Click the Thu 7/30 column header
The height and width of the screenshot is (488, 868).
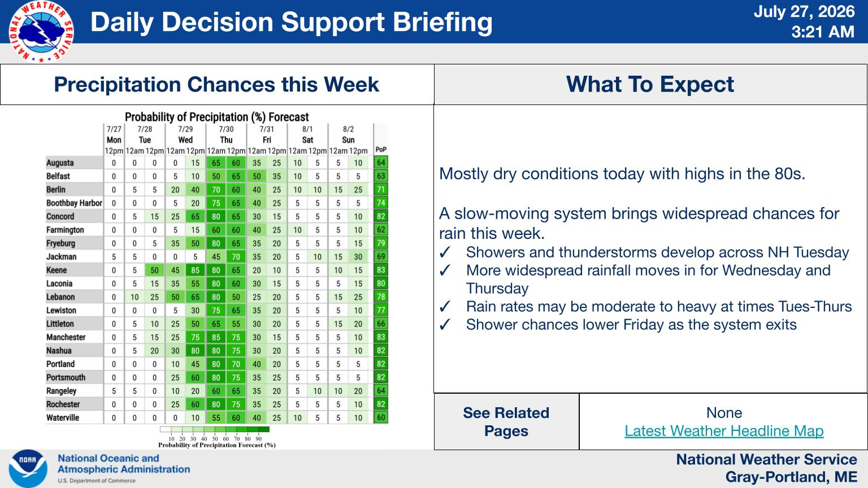(226, 134)
